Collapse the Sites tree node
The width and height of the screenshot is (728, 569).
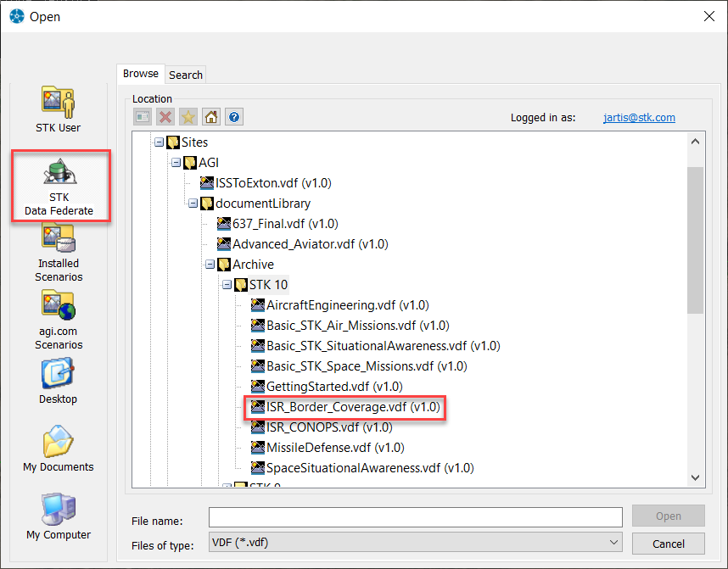pos(159,142)
